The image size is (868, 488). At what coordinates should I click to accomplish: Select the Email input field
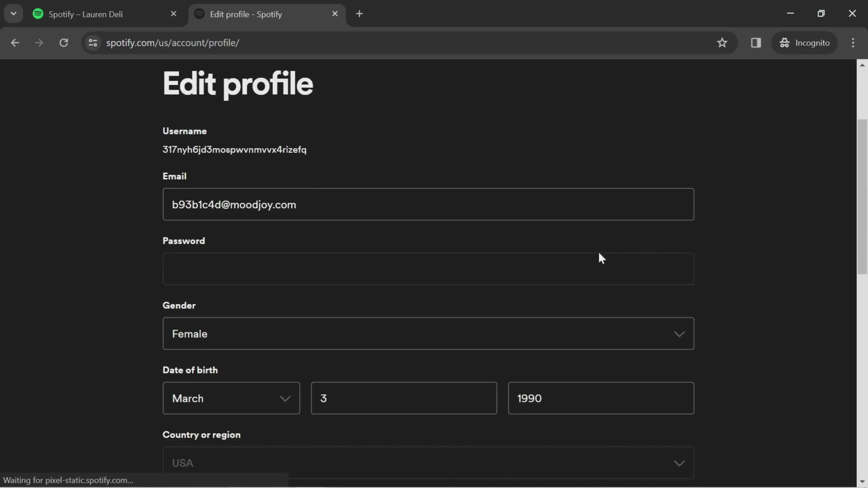[x=428, y=204]
